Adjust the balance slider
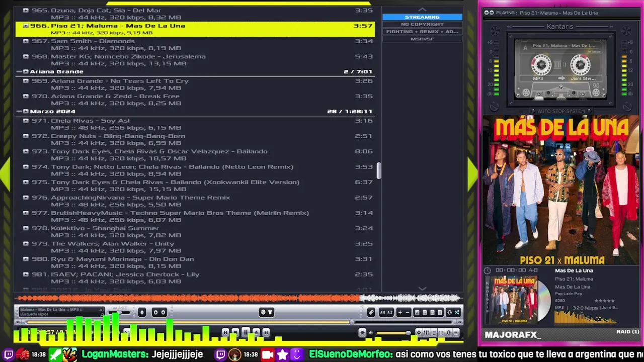The width and height of the screenshot is (644, 362). (x=119, y=312)
